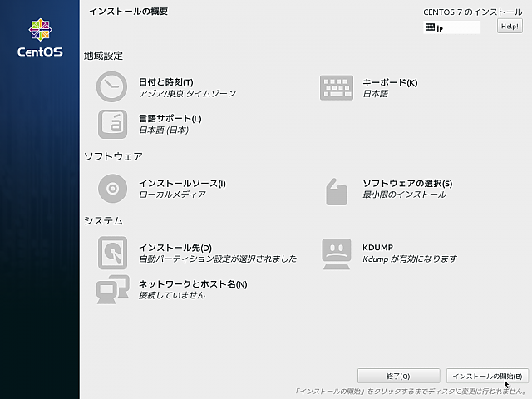The height and width of the screenshot is (399, 532).
Task: Click the 日本語 keyboard status text
Action: click(x=375, y=94)
